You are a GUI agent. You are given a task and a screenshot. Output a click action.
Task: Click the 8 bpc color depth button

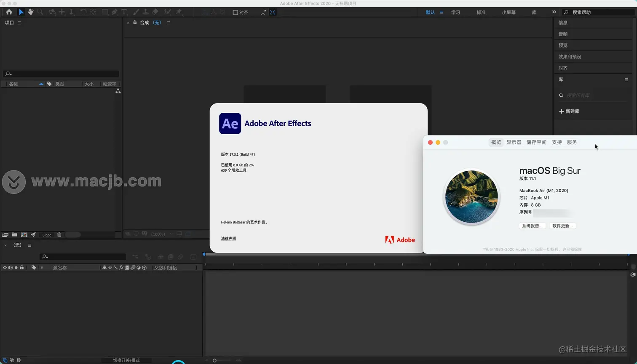tap(47, 235)
